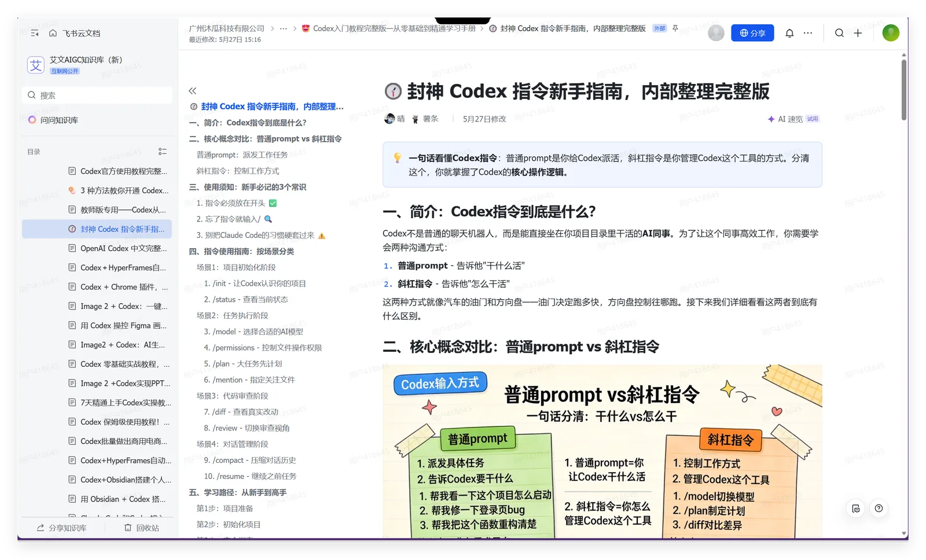Jump to 普通prompt: 派发工作任务
The image size is (926, 560).
pyautogui.click(x=242, y=154)
